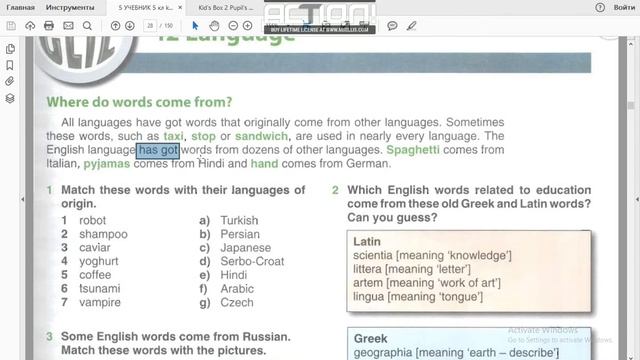Click the green word 'pyjamas'
Viewport: 640px width, 360px height.
pos(107,164)
